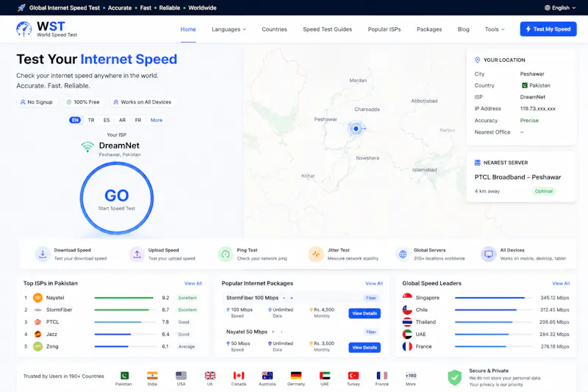Image resolution: width=588 pixels, height=392 pixels.
Task: Click the location pin icon in Your Location
Action: (477, 60)
